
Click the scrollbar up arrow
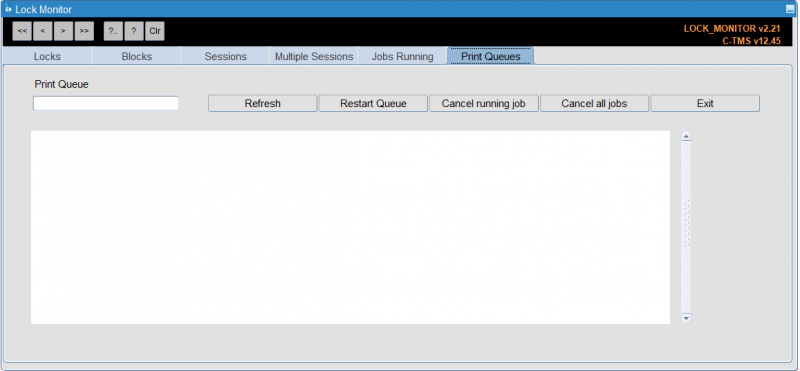coord(686,136)
